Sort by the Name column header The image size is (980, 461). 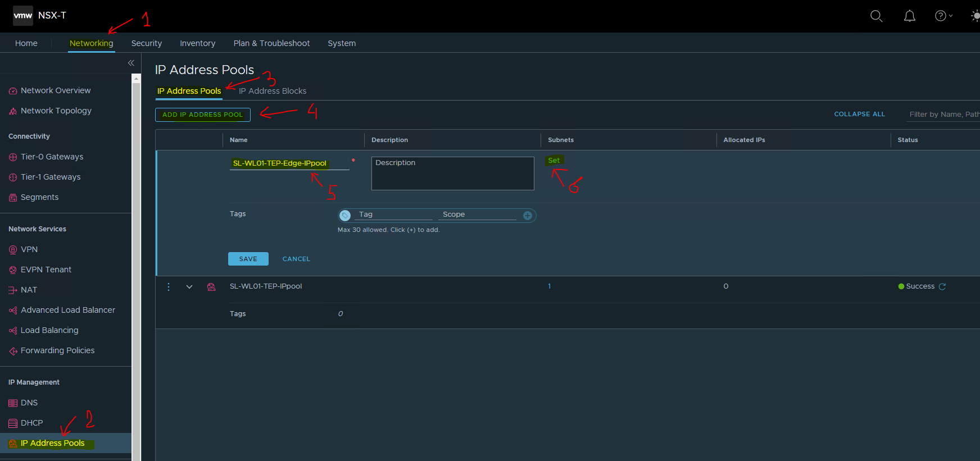pos(238,140)
